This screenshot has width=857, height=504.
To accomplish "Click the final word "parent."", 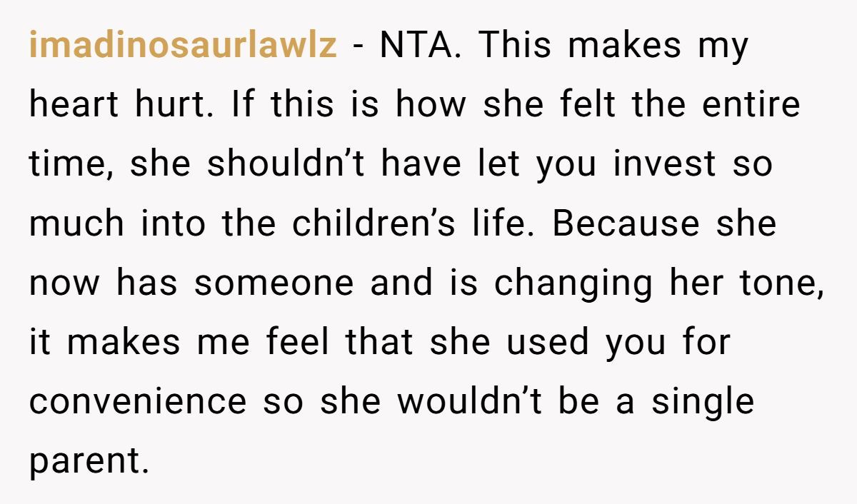I will pyautogui.click(x=89, y=462).
